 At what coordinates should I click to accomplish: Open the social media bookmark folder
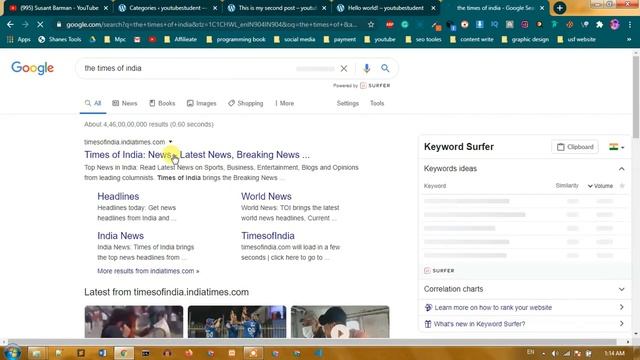[295, 40]
